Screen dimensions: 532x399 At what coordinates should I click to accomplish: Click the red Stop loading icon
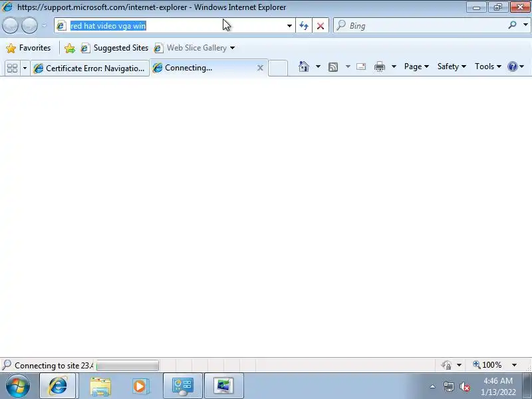(x=321, y=26)
